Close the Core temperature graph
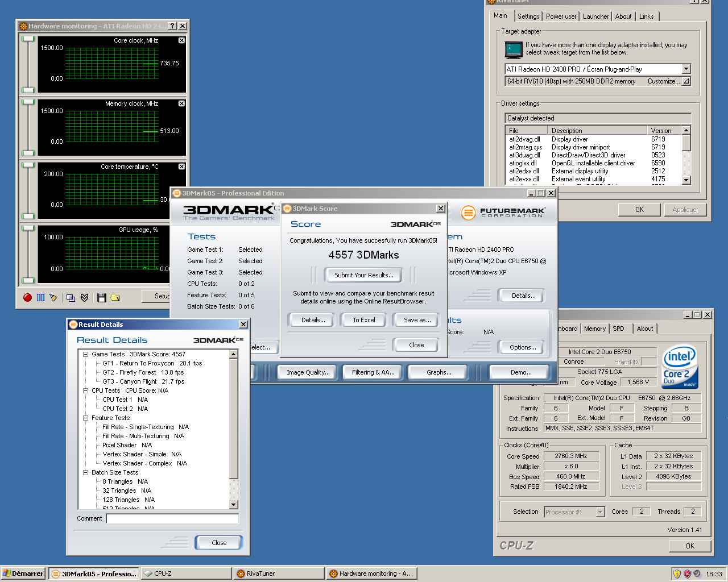Viewport: 728px width, 582px height. 181,167
